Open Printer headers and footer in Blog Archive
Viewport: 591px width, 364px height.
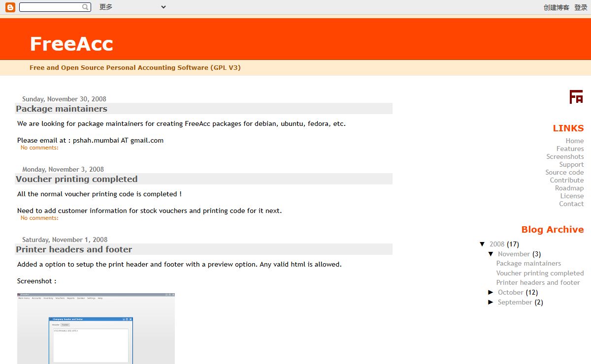538,282
